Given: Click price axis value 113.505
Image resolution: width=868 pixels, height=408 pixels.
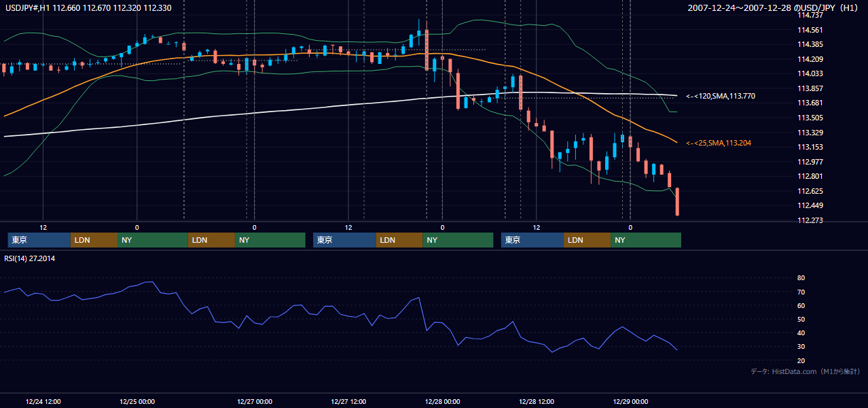Looking at the screenshot, I should pyautogui.click(x=810, y=118).
